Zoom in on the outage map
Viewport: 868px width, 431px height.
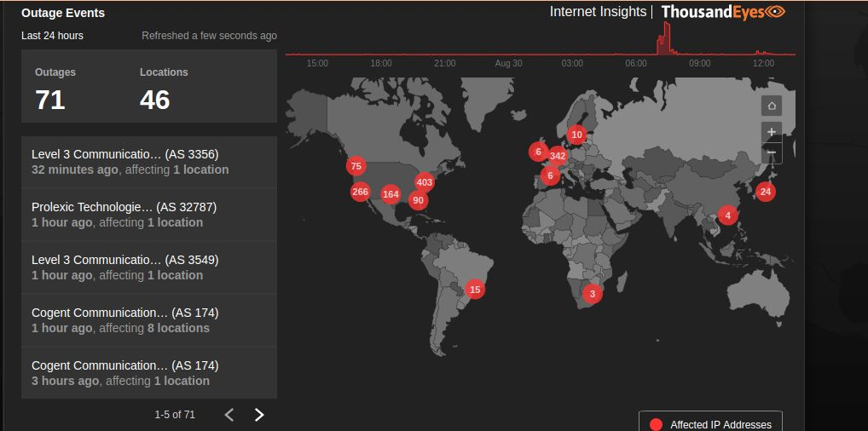[x=772, y=131]
